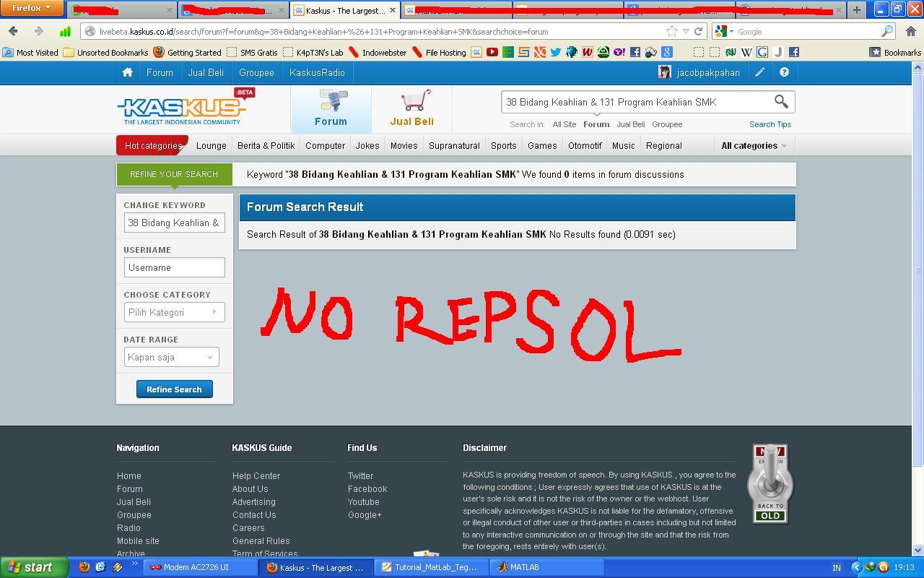924x578 pixels.
Task: Click the Google search bookmark icon with g
Action: pos(666,52)
